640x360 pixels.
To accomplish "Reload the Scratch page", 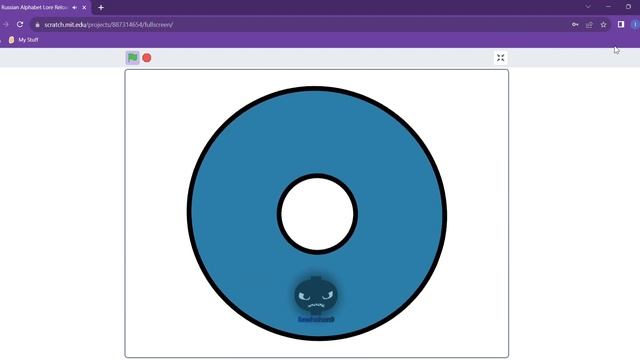I will point(20,24).
